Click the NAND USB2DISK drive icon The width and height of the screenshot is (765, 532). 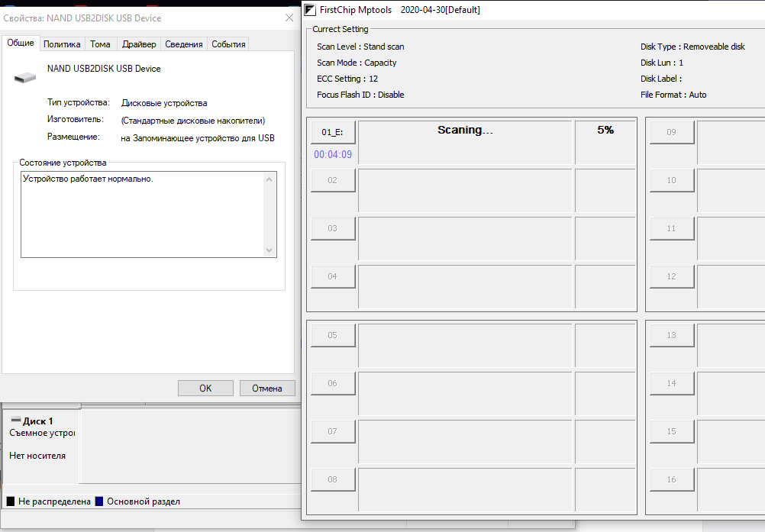tap(25, 78)
